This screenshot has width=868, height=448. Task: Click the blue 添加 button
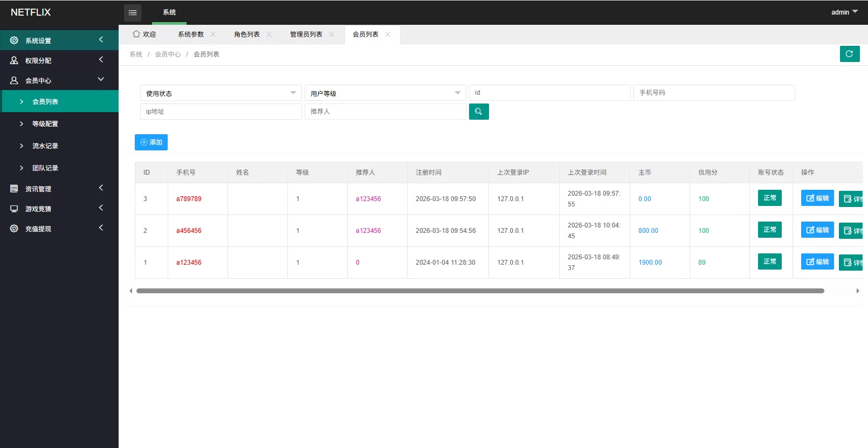coord(151,142)
